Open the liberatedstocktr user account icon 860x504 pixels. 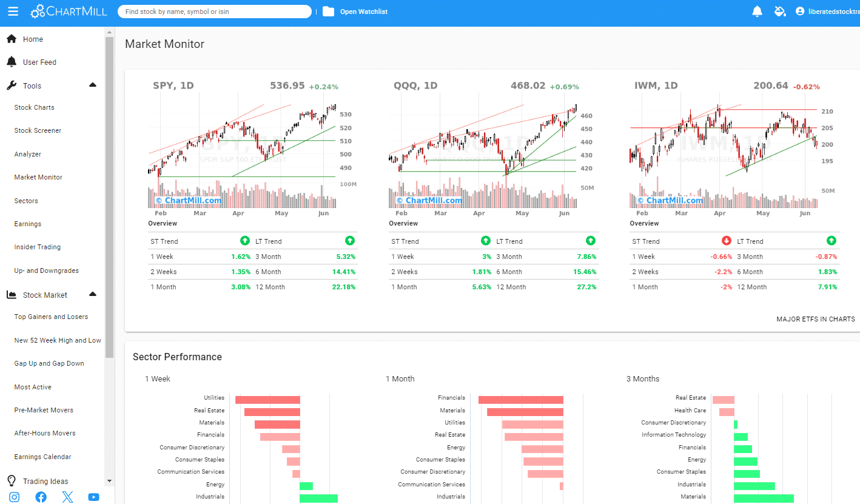click(x=800, y=11)
